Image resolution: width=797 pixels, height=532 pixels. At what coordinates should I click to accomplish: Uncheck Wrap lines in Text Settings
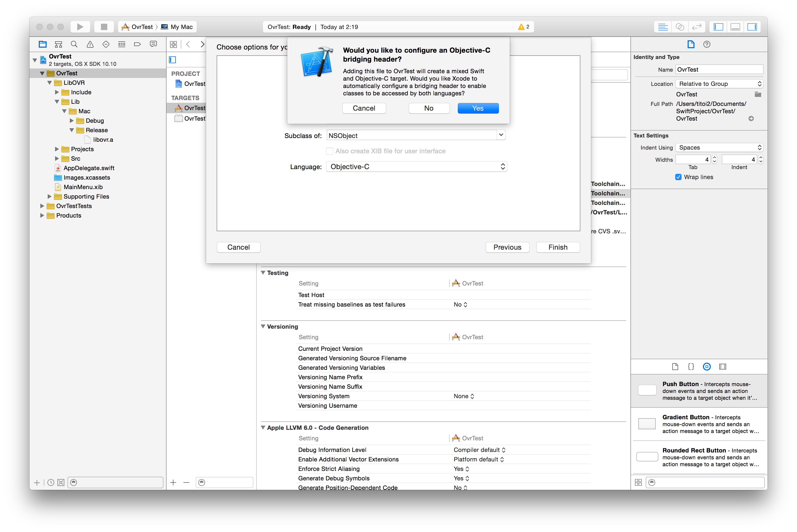(678, 177)
